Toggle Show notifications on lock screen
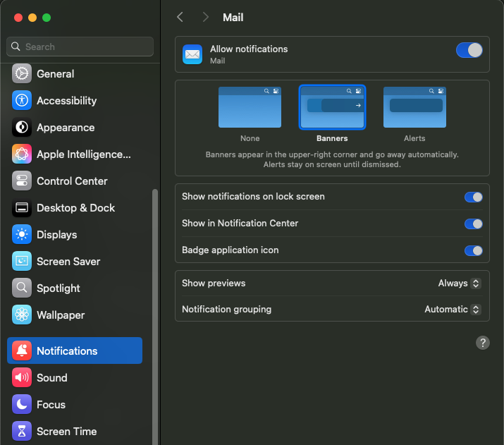The width and height of the screenshot is (504, 445). pos(473,197)
